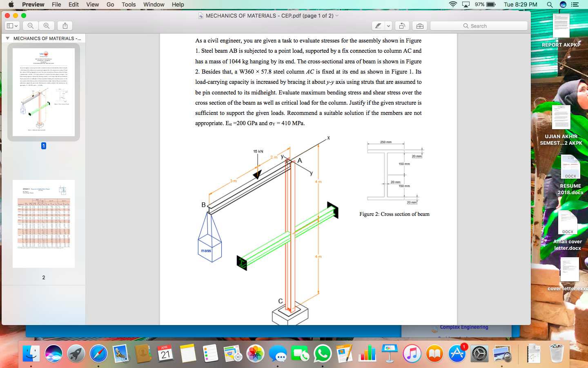The width and height of the screenshot is (588, 368).
Task: Open the View menu
Action: point(92,4)
